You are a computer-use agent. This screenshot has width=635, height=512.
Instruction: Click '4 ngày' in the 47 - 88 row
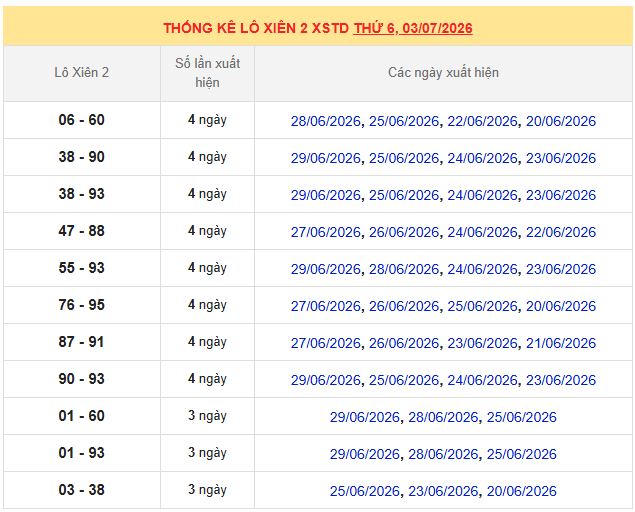(x=207, y=231)
